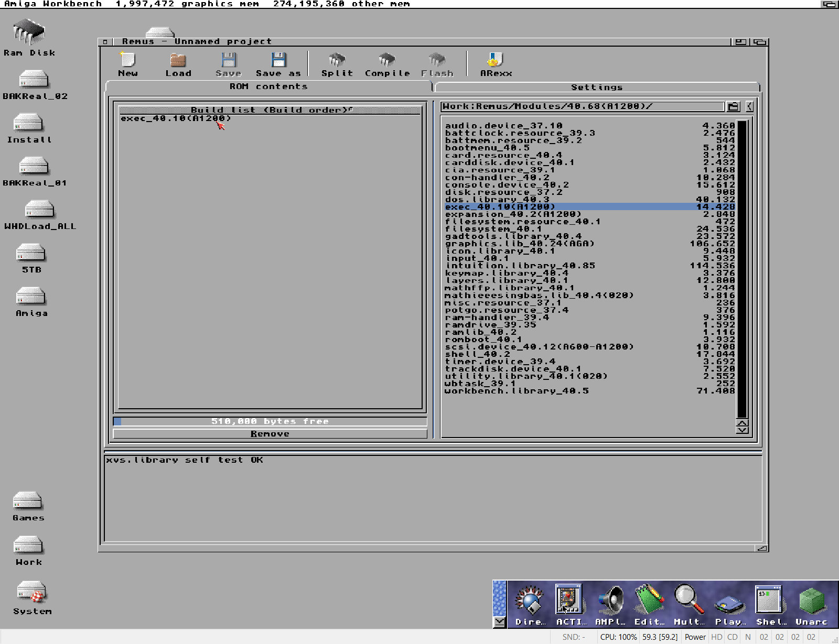Click the parent directory arrow button

pyautogui.click(x=749, y=106)
